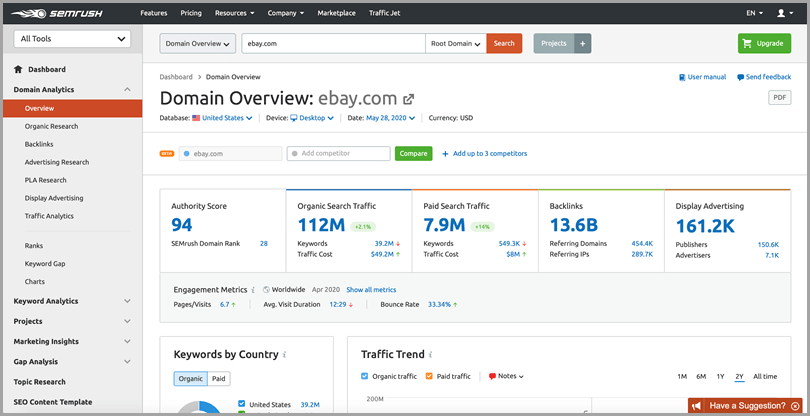Select Traffic Analytics in sidebar

49,216
